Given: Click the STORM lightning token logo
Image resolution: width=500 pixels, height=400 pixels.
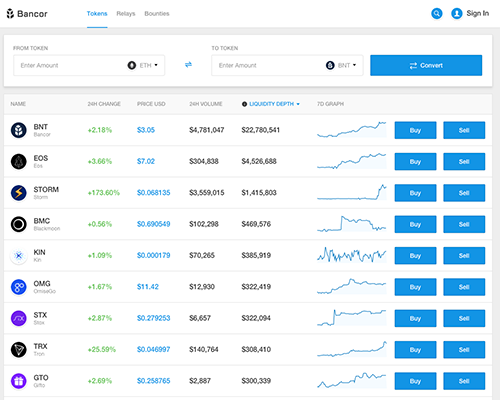Looking at the screenshot, I should pyautogui.click(x=19, y=193).
